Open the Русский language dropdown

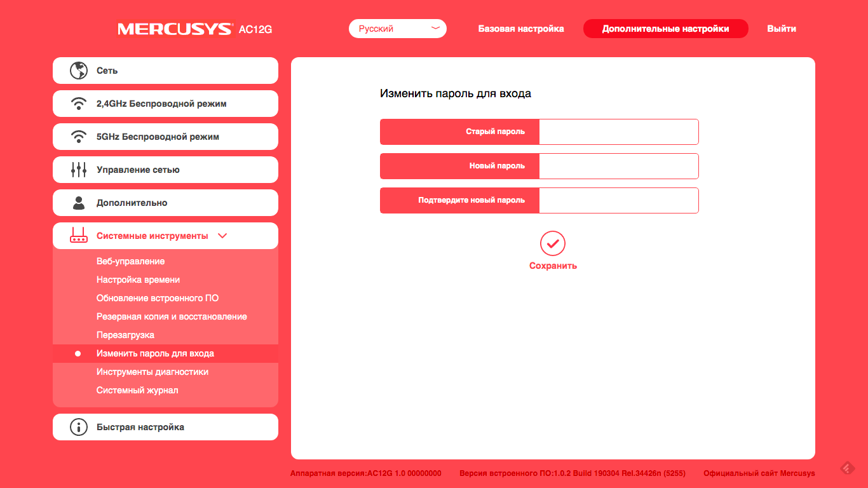point(397,29)
